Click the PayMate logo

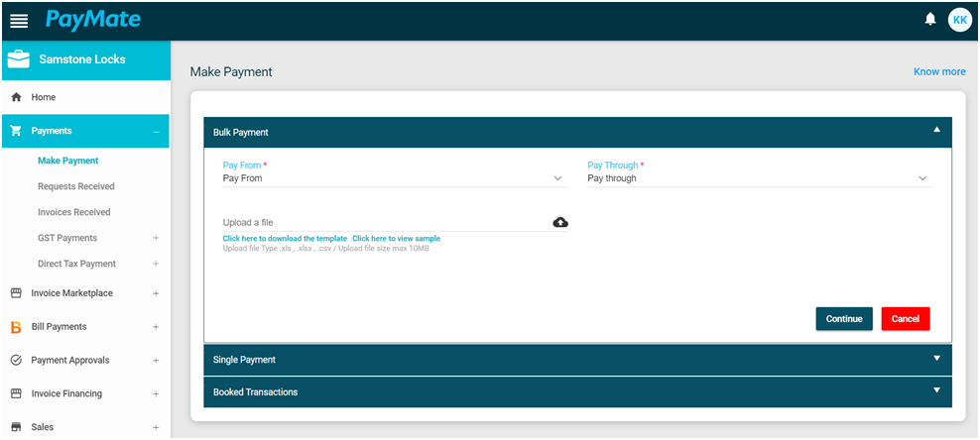[x=93, y=20]
